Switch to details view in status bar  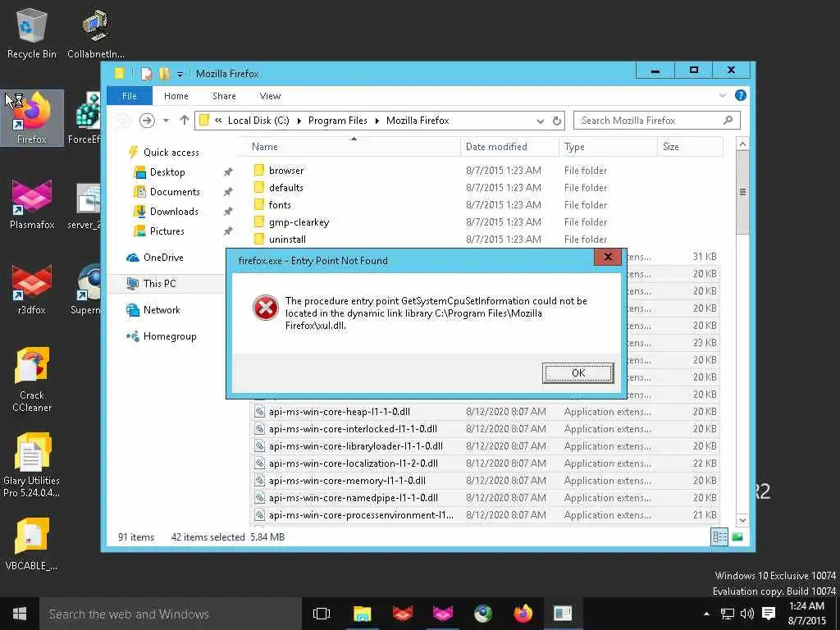(x=719, y=536)
